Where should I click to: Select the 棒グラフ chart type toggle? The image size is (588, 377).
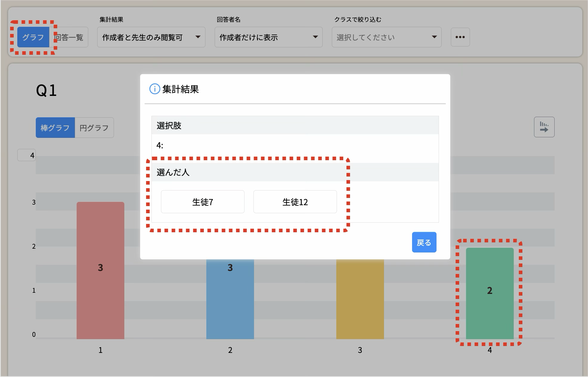tap(55, 128)
